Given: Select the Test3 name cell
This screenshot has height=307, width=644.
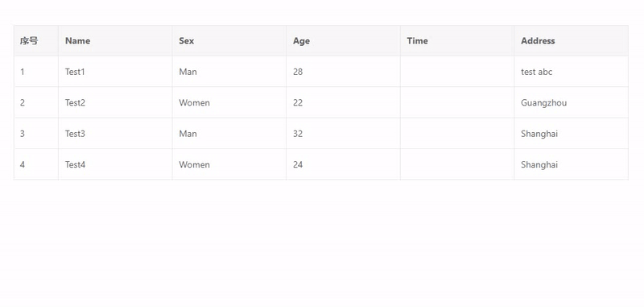Looking at the screenshot, I should (115, 134).
